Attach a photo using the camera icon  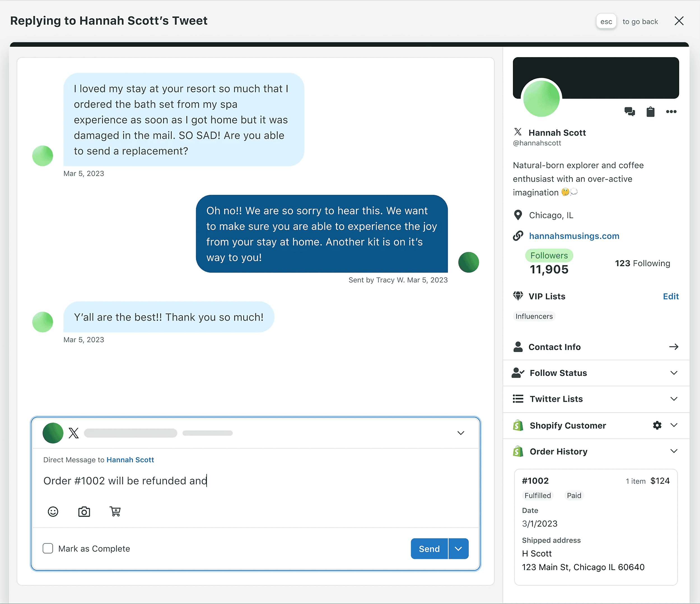[x=84, y=511]
